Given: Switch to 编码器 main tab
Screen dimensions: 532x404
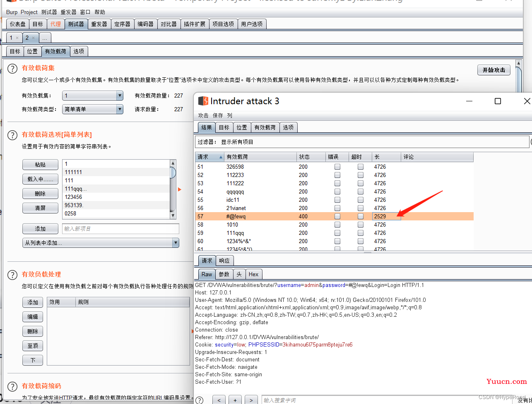Looking at the screenshot, I should pos(145,24).
